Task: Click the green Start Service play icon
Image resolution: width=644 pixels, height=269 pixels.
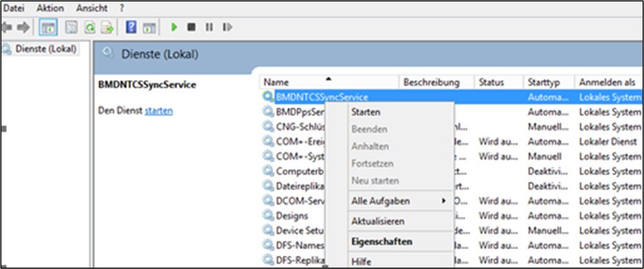Action: tap(174, 27)
